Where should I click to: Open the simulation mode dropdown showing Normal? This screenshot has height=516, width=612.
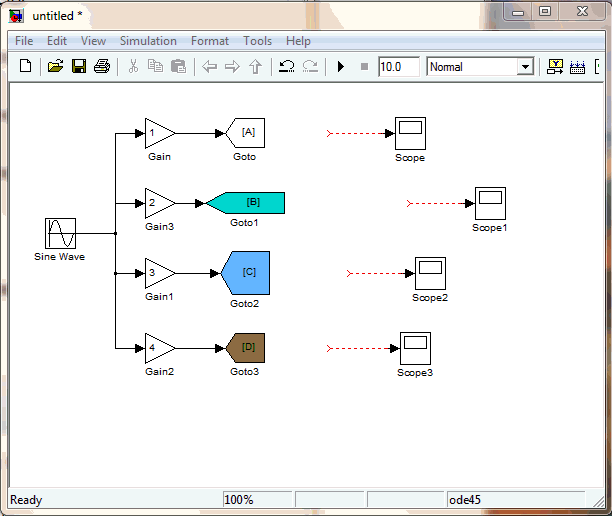pyautogui.click(x=525, y=67)
